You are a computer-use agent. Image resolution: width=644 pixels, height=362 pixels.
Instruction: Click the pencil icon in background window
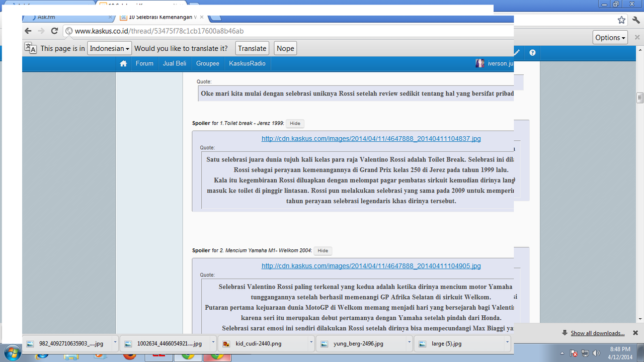point(517,53)
